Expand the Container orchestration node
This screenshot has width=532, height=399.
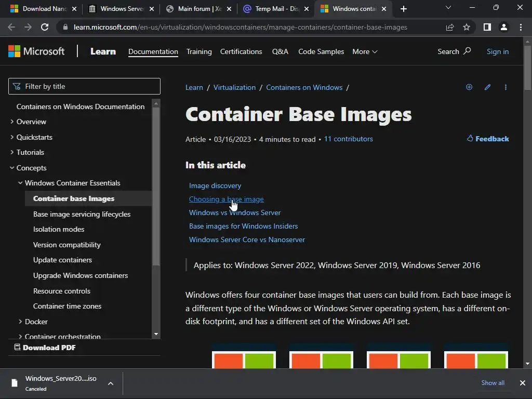click(20, 336)
